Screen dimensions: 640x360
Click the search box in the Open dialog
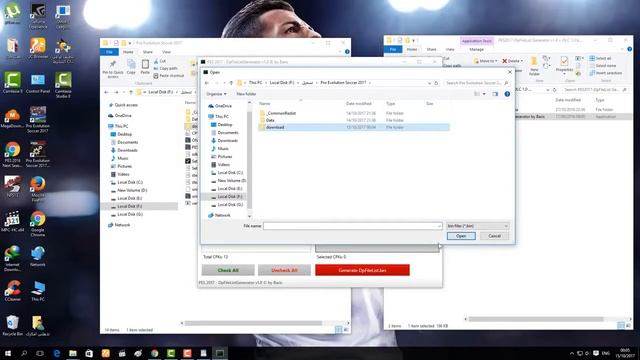(x=476, y=83)
